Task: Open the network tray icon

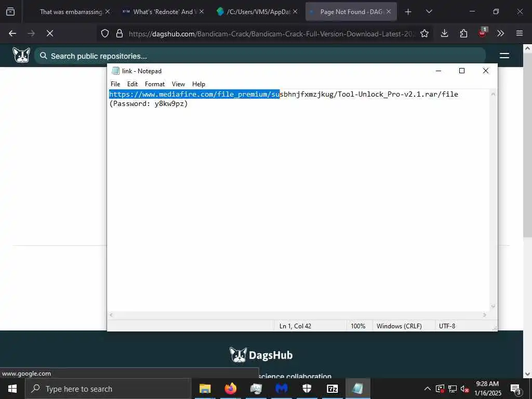Action: 453,389
